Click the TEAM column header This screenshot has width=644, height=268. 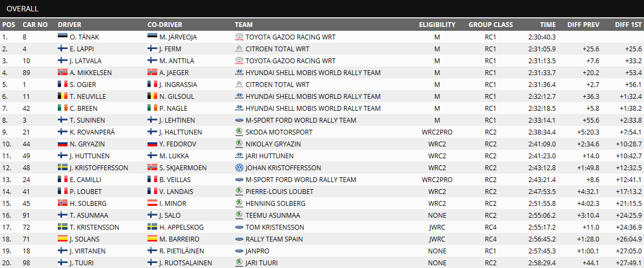tap(244, 25)
